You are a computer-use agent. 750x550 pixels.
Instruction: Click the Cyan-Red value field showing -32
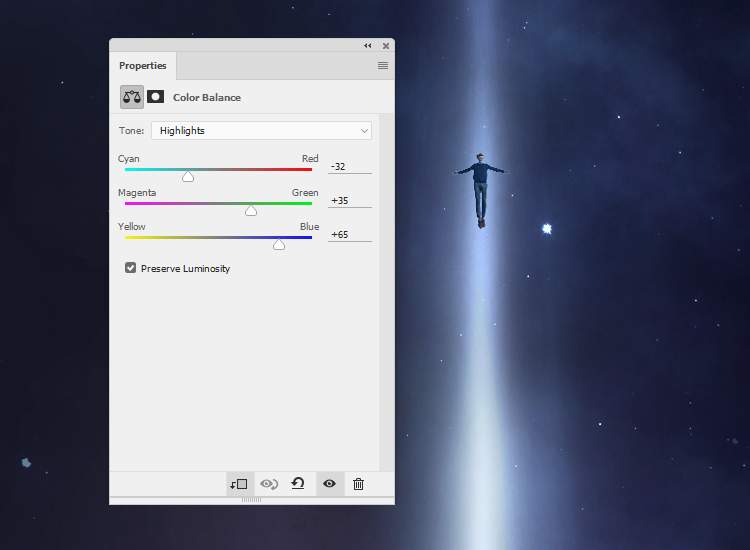click(349, 166)
